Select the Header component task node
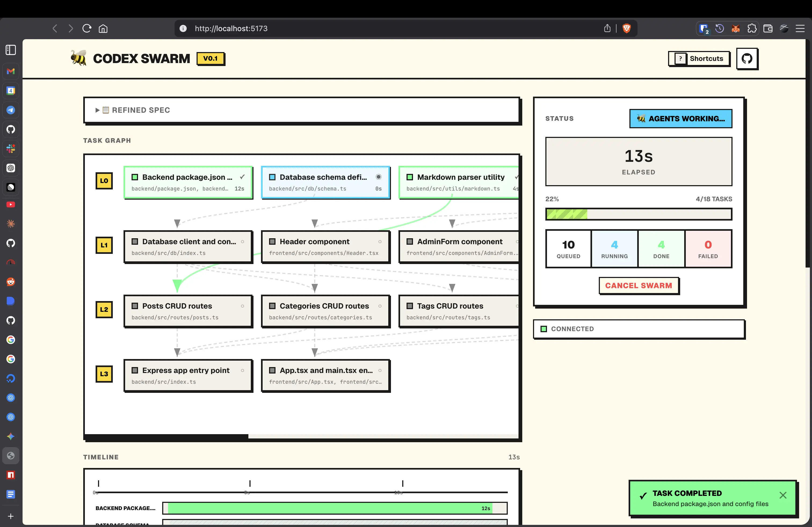Viewport: 812px width, 527px height. (325, 246)
